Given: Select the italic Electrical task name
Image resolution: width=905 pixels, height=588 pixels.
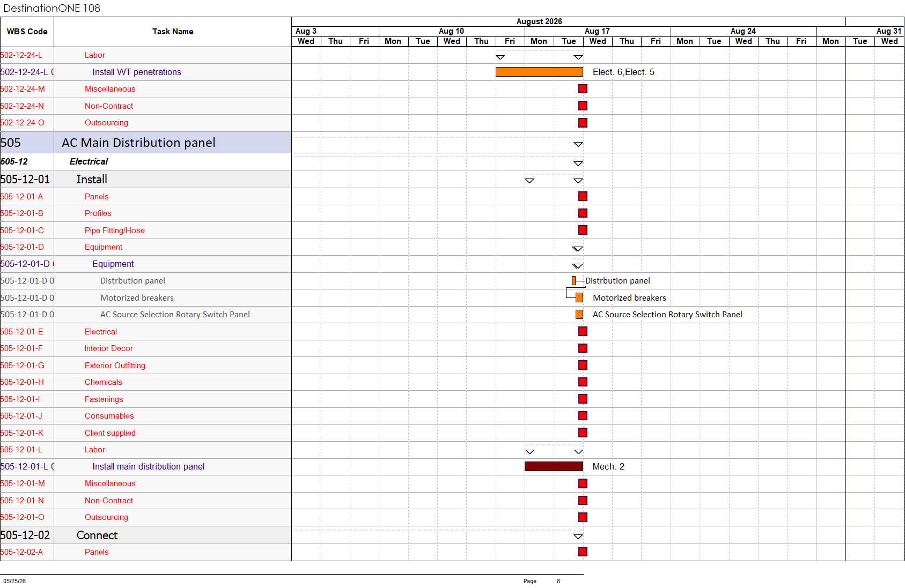Looking at the screenshot, I should [89, 161].
